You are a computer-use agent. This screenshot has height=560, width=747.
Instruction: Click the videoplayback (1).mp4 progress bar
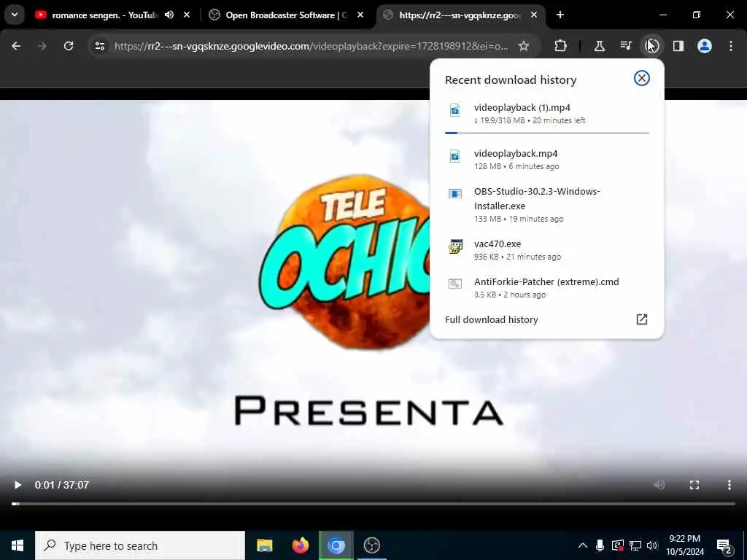[x=547, y=133]
